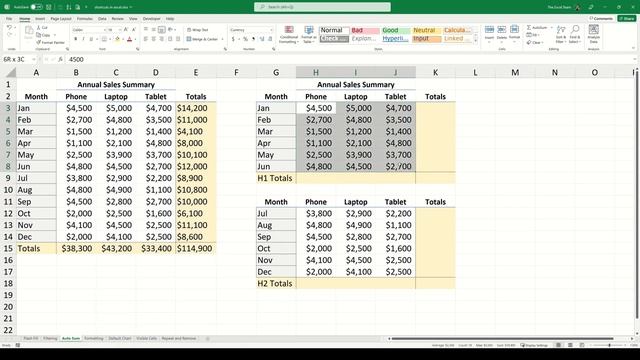Click the zoom slider in status bar

coord(609,345)
